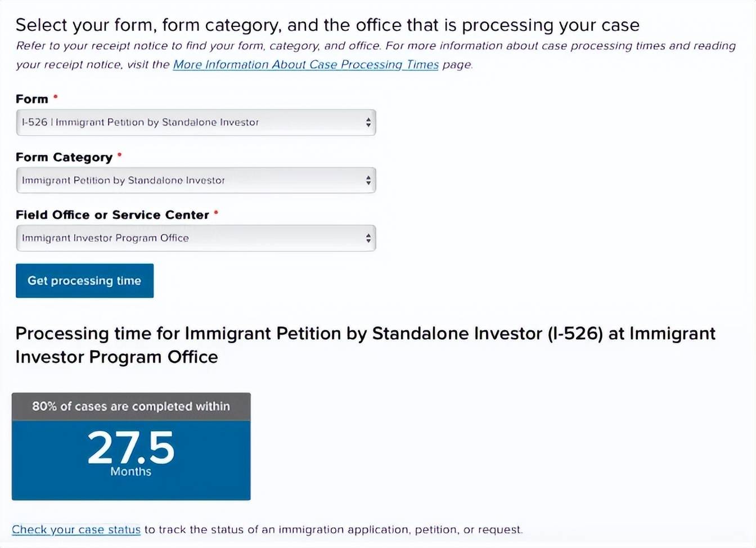Open More Information About Case Processing Times link
This screenshot has width=756, height=548.
(305, 65)
